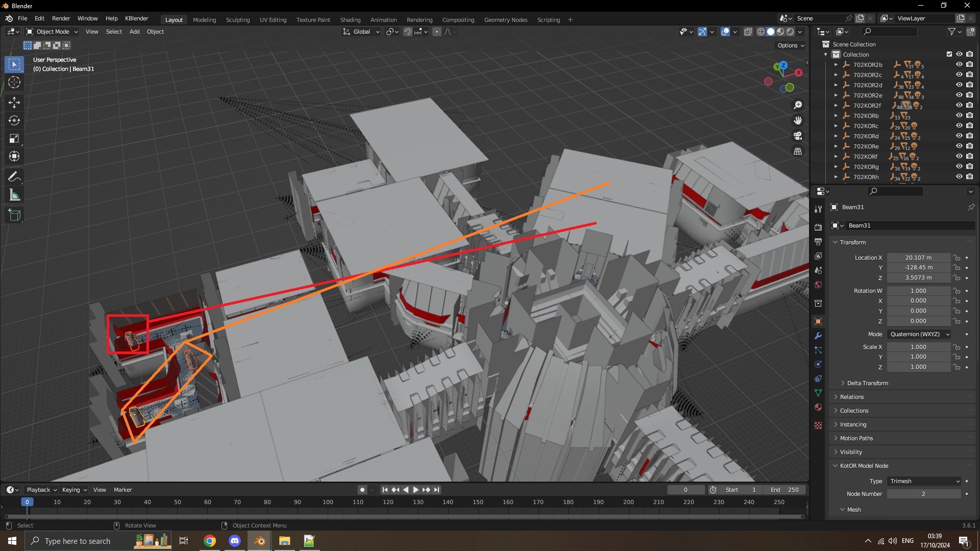
Task: Hide 702KORb in viewport
Action: coord(959,116)
